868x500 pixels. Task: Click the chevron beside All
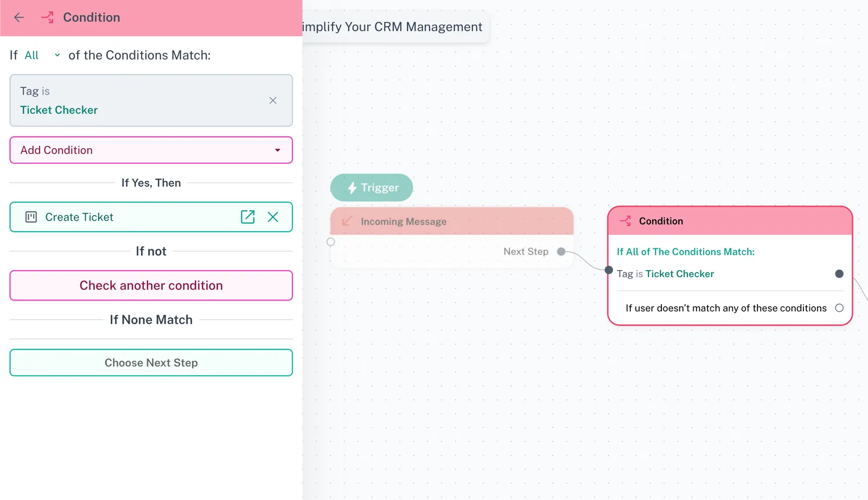57,55
